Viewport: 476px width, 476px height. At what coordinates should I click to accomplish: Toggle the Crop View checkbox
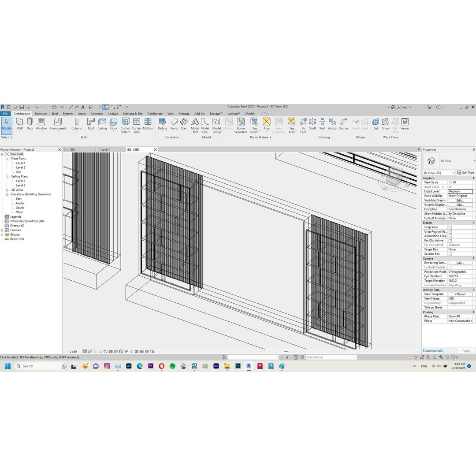[x=450, y=227]
